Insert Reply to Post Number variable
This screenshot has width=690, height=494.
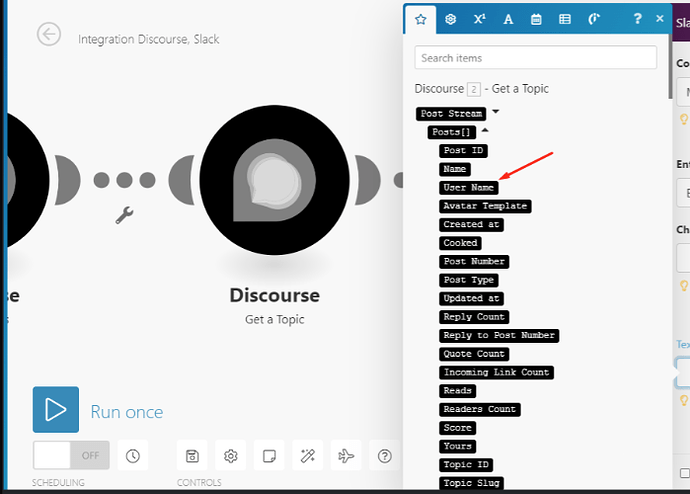tap(499, 335)
